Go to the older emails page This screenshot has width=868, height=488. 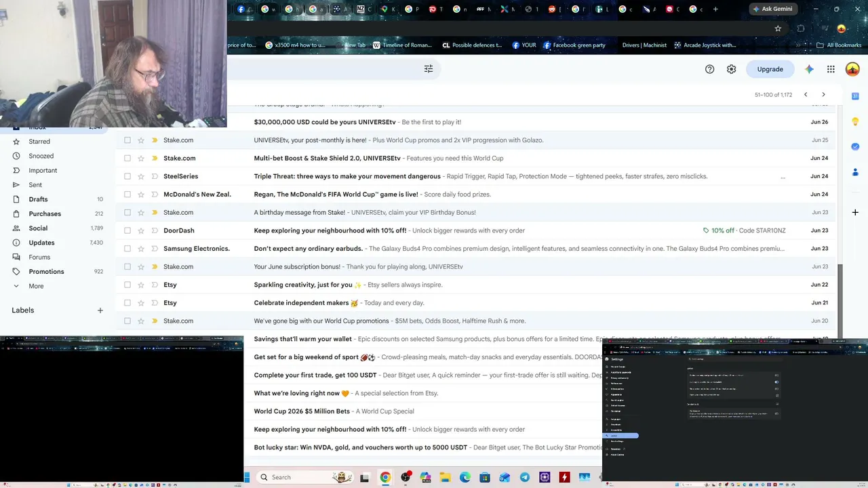[823, 95]
